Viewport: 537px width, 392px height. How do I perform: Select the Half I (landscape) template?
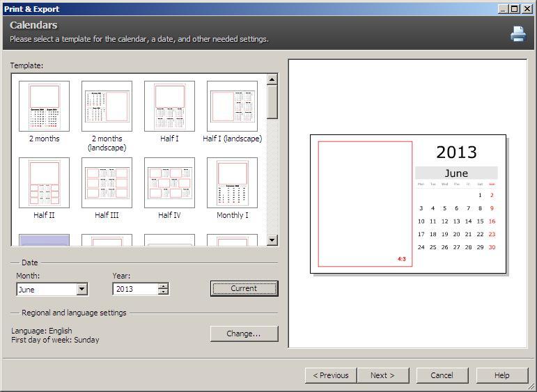pyautogui.click(x=232, y=106)
